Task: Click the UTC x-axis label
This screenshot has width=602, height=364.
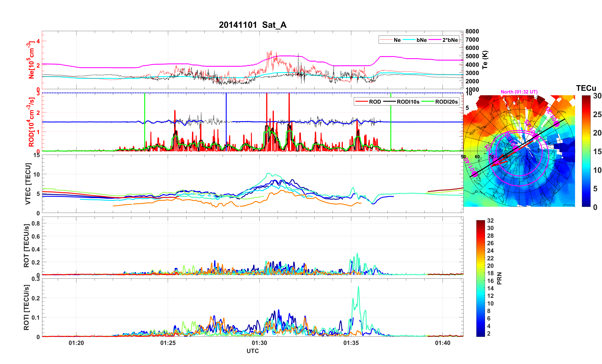Action: (252, 351)
